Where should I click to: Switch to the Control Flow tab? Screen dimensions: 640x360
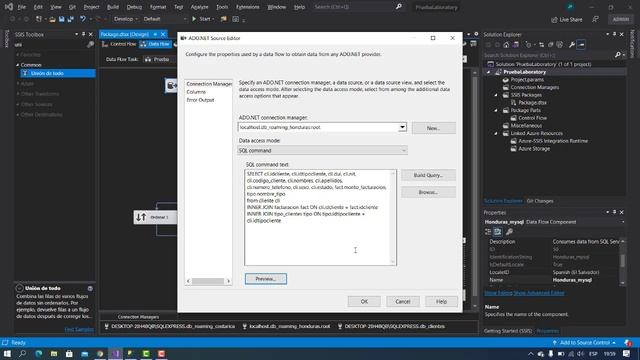(x=119, y=44)
